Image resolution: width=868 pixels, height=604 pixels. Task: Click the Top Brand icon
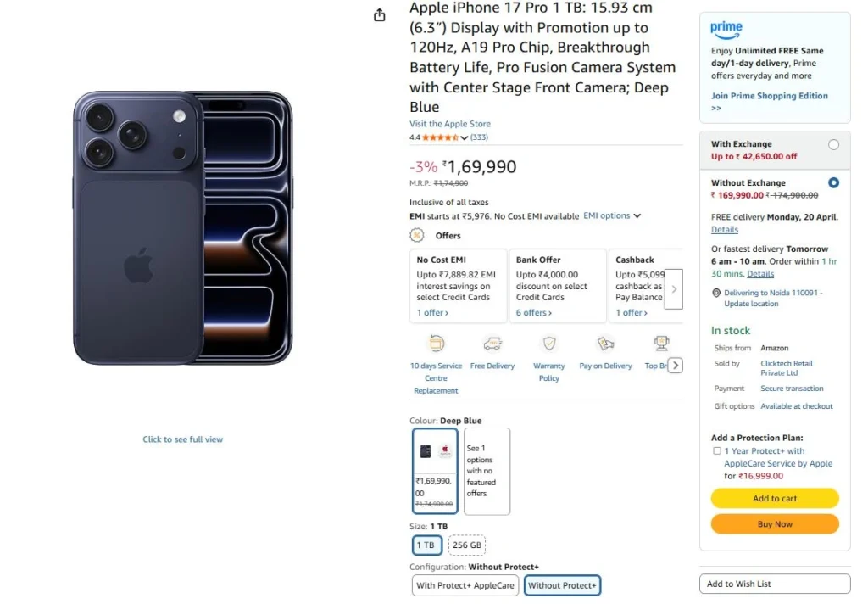coord(661,344)
